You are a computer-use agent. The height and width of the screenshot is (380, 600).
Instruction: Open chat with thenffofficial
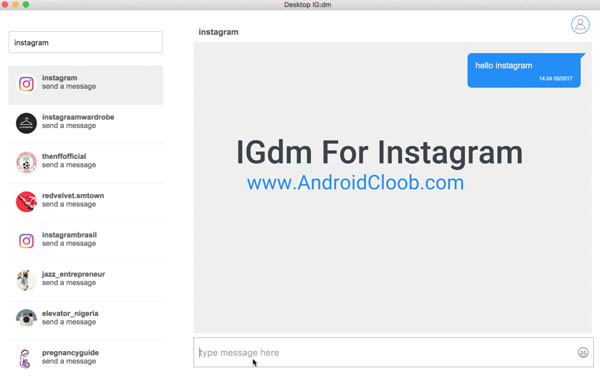point(86,163)
